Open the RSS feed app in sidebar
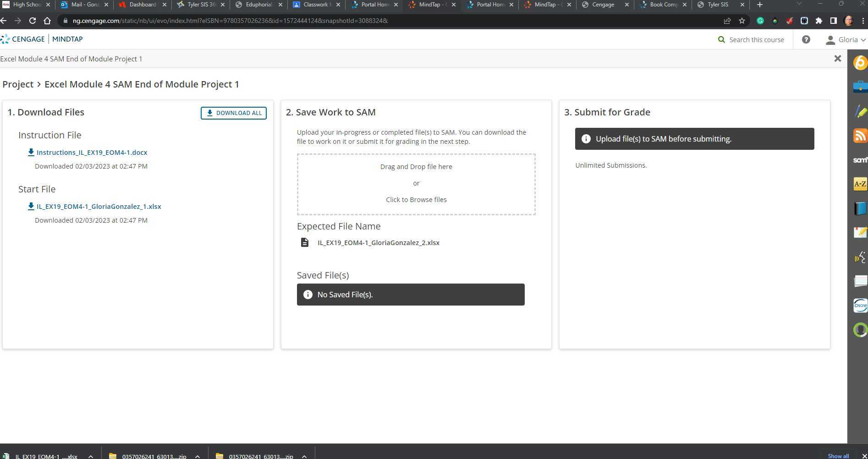 [x=860, y=136]
